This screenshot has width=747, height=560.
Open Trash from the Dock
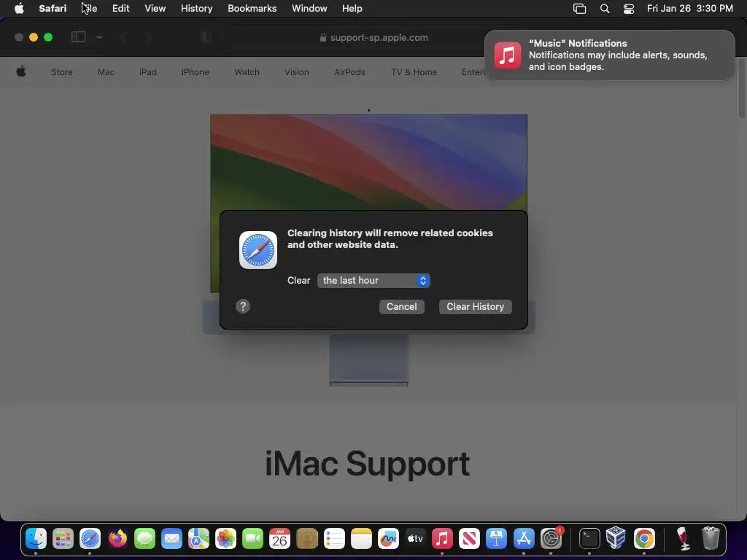click(711, 539)
